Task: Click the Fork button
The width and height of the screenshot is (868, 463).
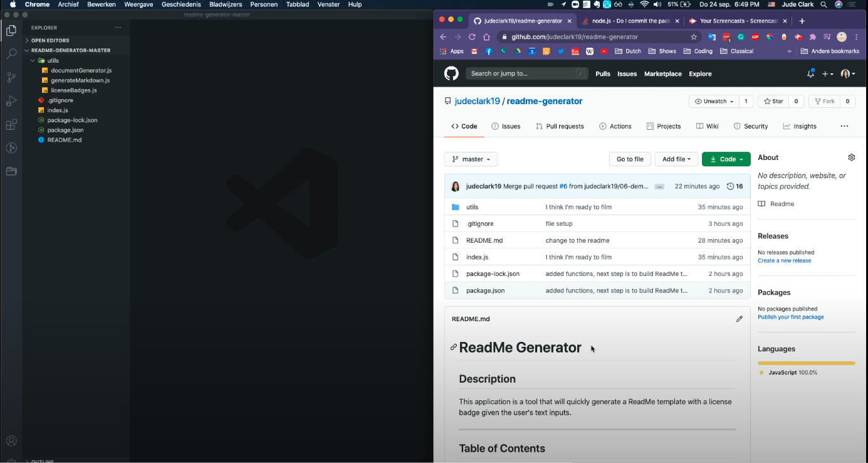Action: point(824,101)
